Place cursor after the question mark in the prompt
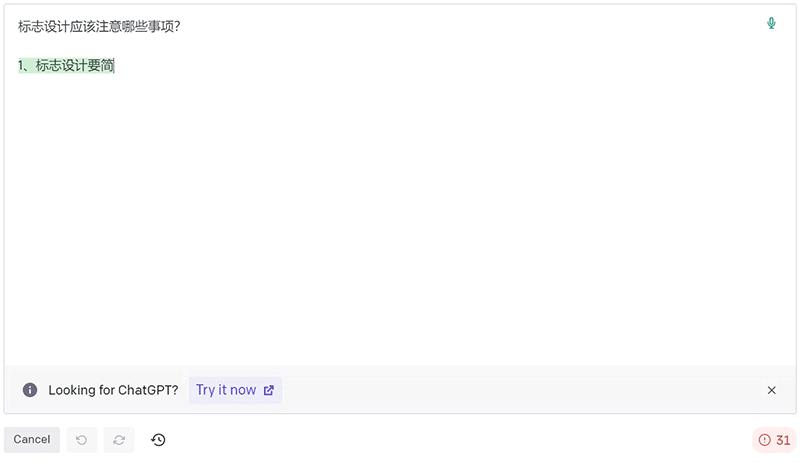 181,27
